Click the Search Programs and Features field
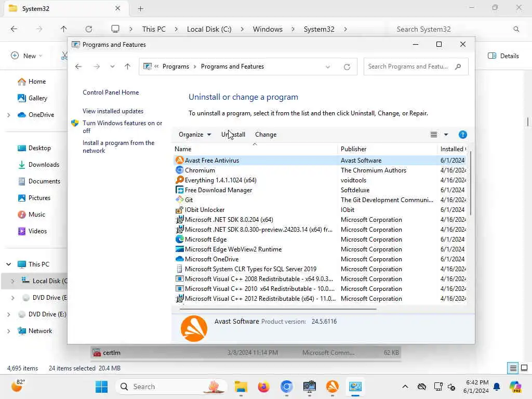532x399 pixels. coord(416,66)
